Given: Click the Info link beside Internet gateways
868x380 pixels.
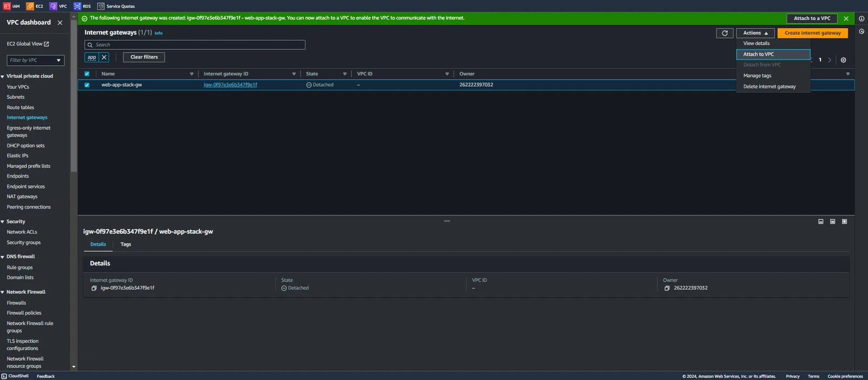Looking at the screenshot, I should pos(158,33).
